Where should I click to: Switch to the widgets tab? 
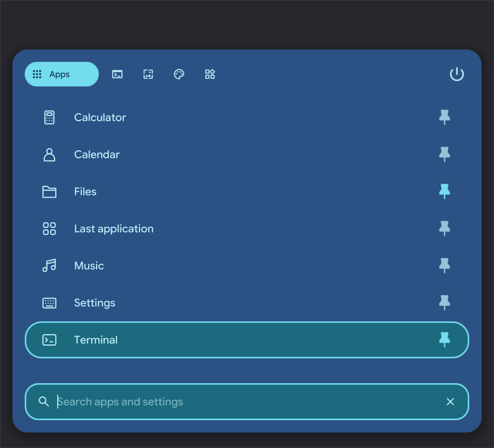210,74
